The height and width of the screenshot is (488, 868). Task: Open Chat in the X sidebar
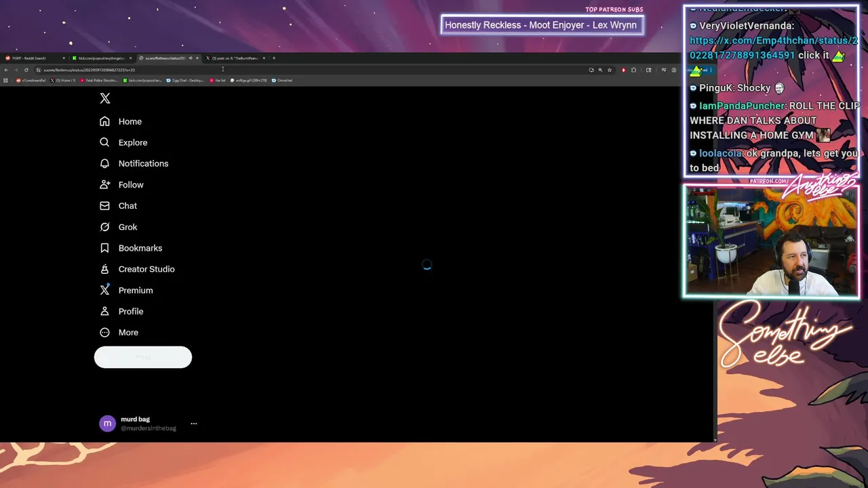click(119, 205)
